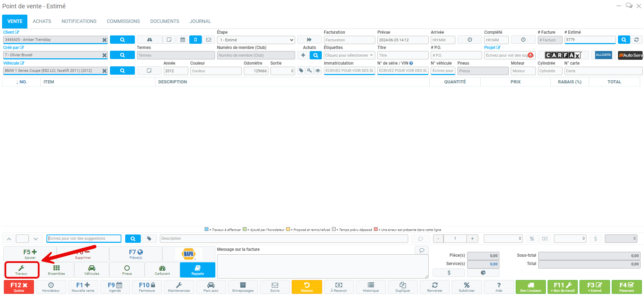Screen dimensions: 644x297
Task: Open the CARFAX report button
Action: click(x=563, y=55)
